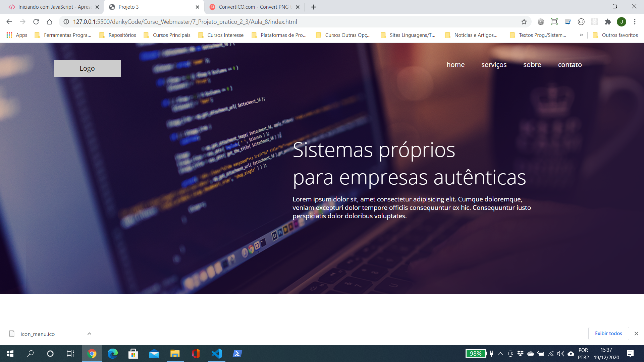Open the taskbar search magnifier

click(x=30, y=354)
